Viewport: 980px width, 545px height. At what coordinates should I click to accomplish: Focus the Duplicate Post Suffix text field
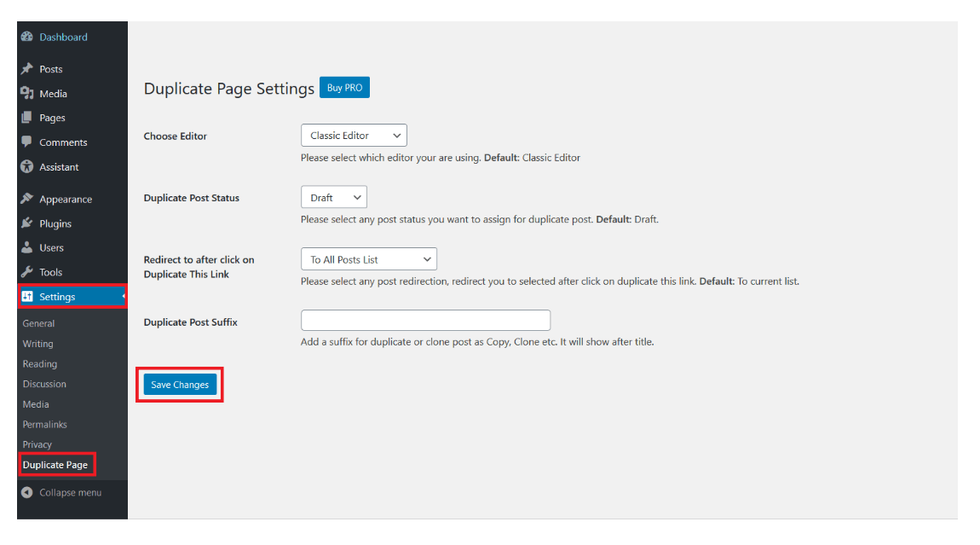pyautogui.click(x=425, y=321)
